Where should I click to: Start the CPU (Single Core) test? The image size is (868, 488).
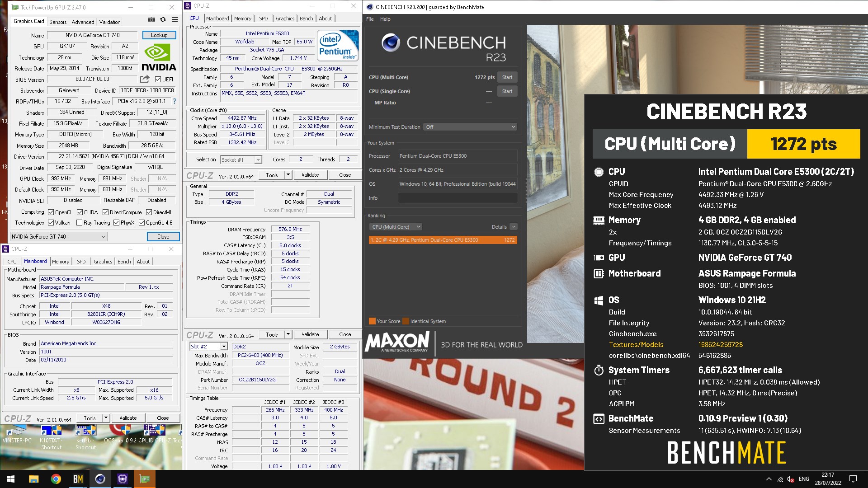tap(507, 91)
